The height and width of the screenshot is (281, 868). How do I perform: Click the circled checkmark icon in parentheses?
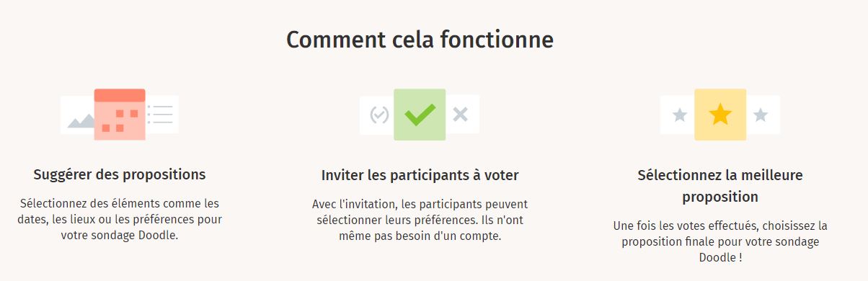[x=379, y=115]
